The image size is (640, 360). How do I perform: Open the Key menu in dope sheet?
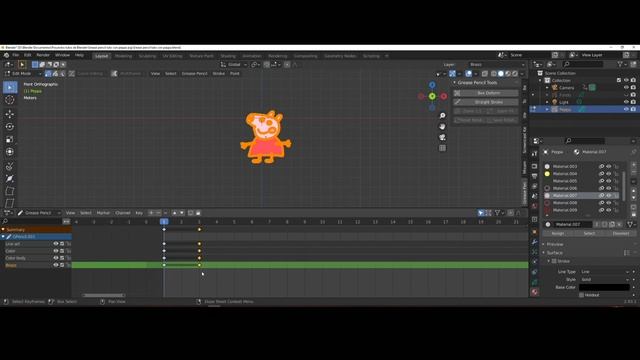139,213
